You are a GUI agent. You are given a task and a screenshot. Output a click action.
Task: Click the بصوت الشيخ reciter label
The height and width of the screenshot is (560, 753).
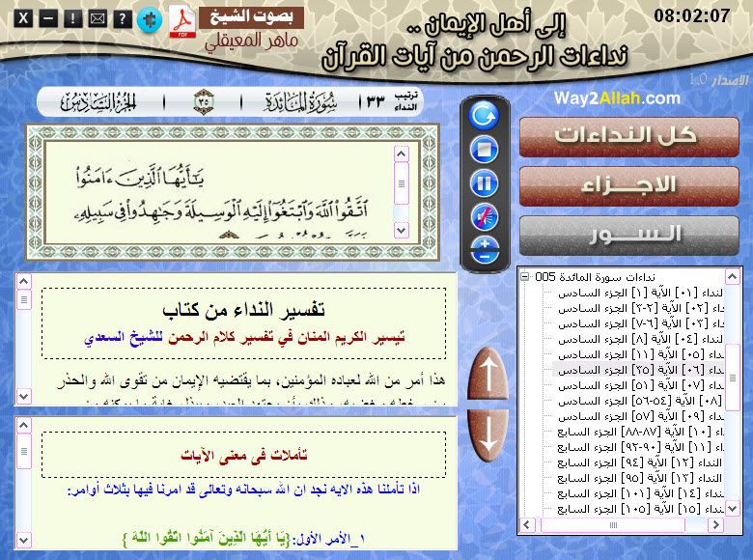[x=252, y=17]
